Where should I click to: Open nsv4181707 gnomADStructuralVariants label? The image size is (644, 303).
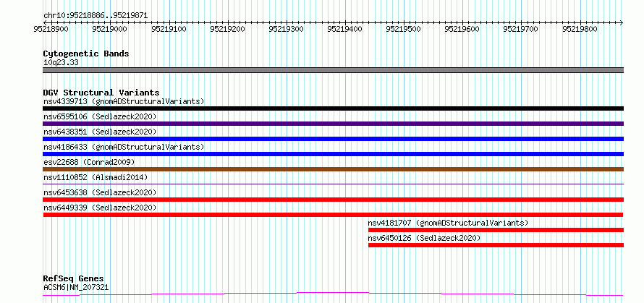pos(448,223)
